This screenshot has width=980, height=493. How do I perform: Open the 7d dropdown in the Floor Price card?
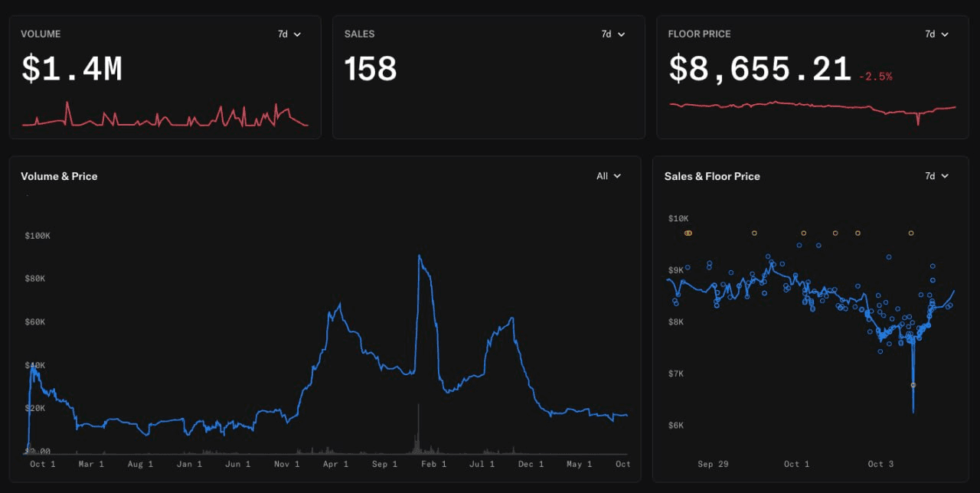tap(936, 34)
